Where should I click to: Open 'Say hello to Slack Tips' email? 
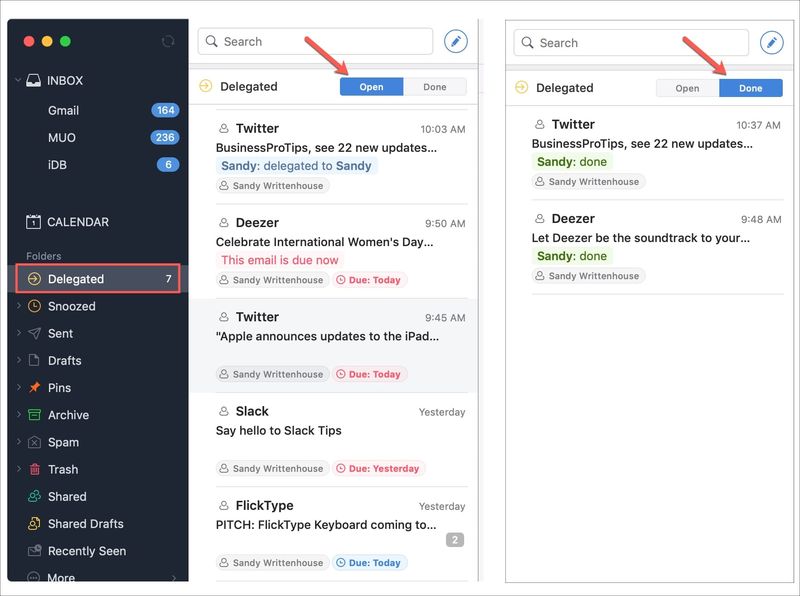click(333, 440)
